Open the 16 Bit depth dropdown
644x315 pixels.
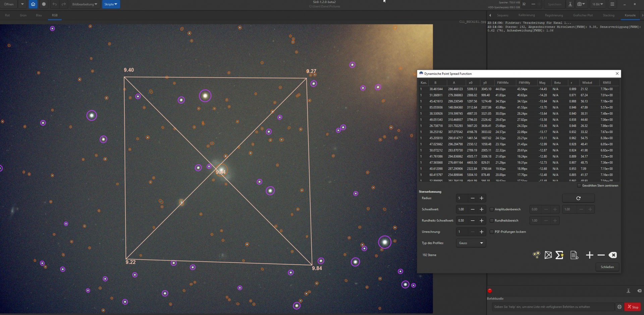click(597, 4)
